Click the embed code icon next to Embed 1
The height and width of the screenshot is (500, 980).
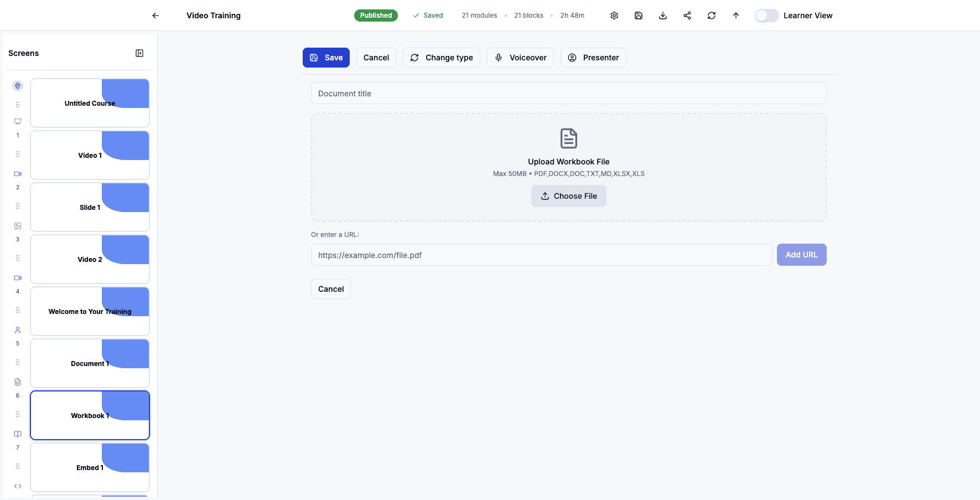[17, 486]
